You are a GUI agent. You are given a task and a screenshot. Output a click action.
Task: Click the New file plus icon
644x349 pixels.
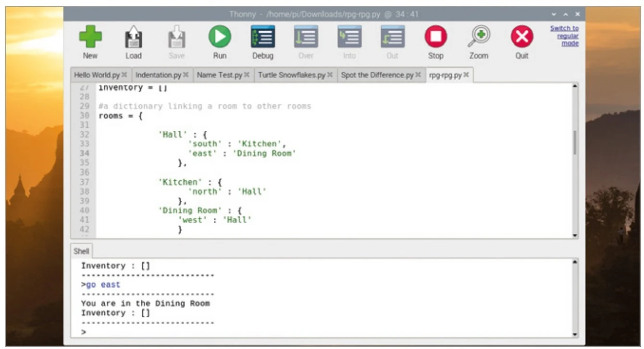90,37
